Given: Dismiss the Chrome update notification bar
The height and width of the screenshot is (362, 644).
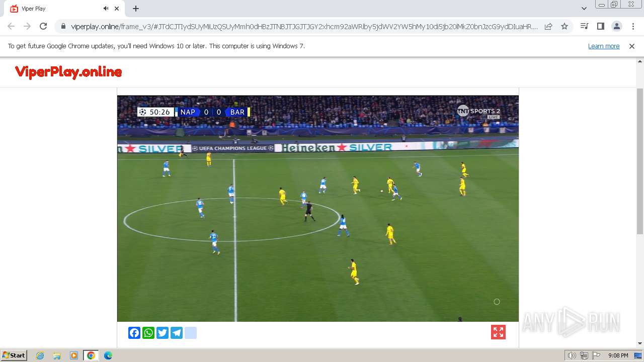Looking at the screenshot, I should click(x=631, y=46).
